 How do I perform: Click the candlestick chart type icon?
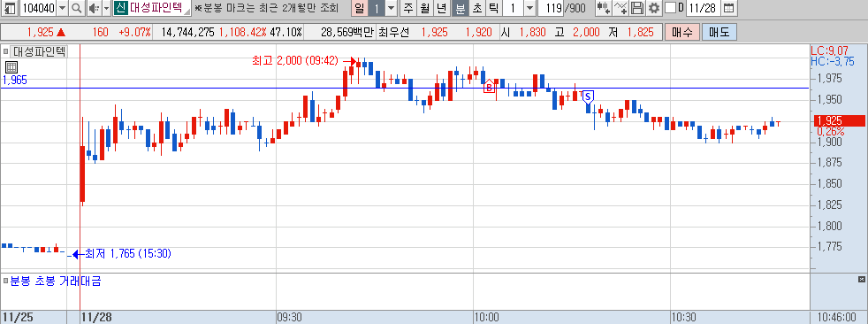click(x=604, y=8)
